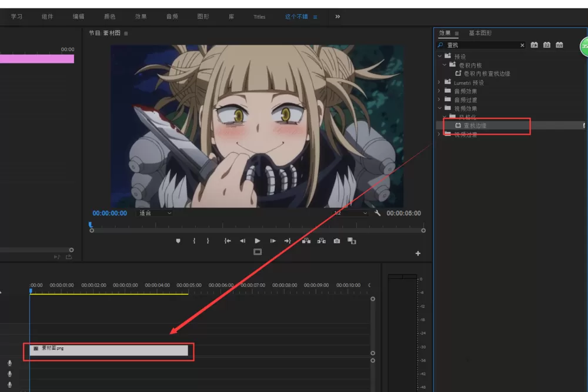Toggle the YUV effects filter icon
This screenshot has height=392, width=588.
(559, 45)
